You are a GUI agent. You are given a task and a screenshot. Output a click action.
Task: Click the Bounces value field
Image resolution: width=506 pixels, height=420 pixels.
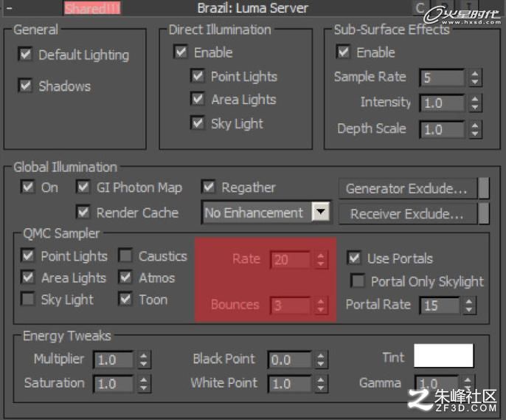pos(291,306)
